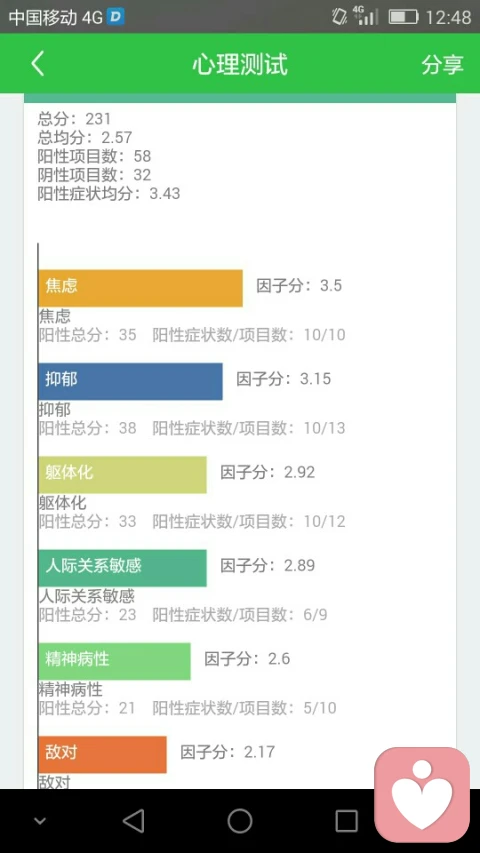Tap the recent apps square button
Image resolution: width=480 pixels, height=853 pixels.
pyautogui.click(x=346, y=821)
